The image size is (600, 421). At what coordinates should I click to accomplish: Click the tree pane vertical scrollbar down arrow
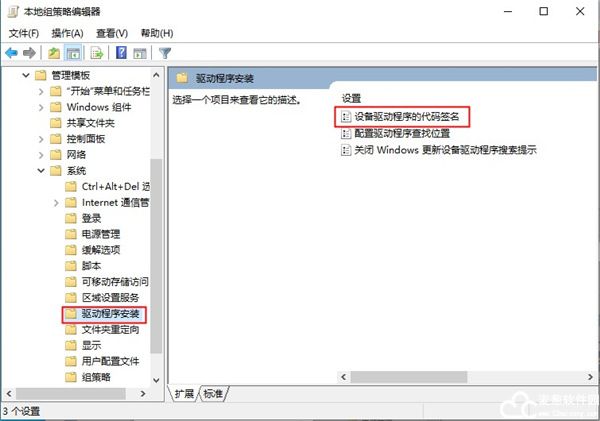coord(156,380)
